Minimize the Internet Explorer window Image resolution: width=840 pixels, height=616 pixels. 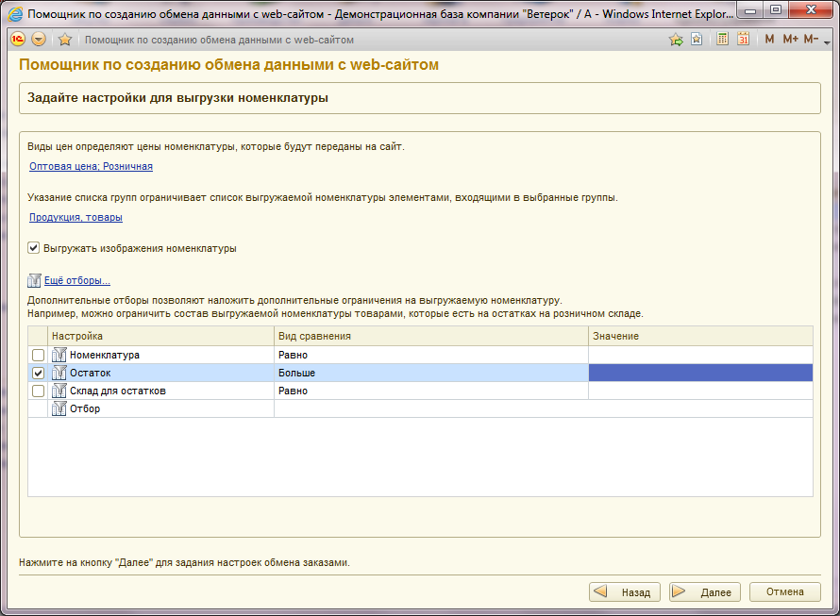pyautogui.click(x=751, y=10)
